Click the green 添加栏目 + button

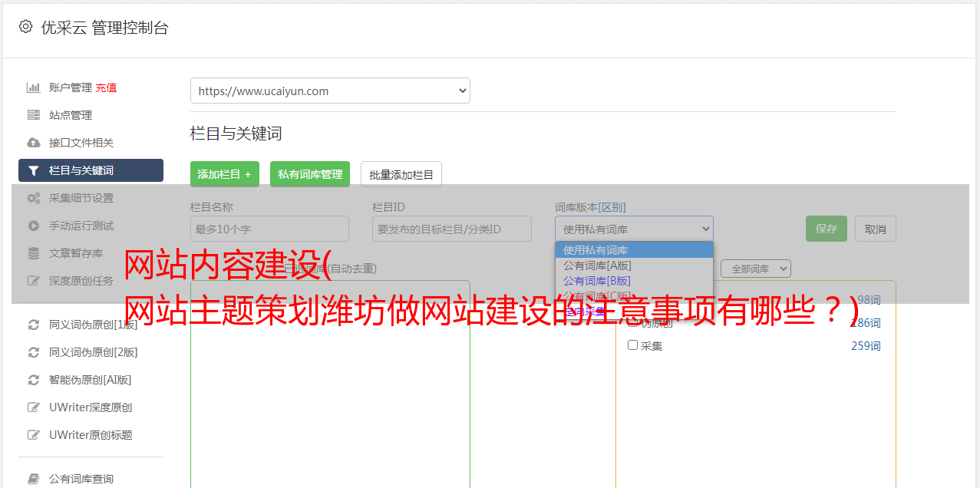225,174
